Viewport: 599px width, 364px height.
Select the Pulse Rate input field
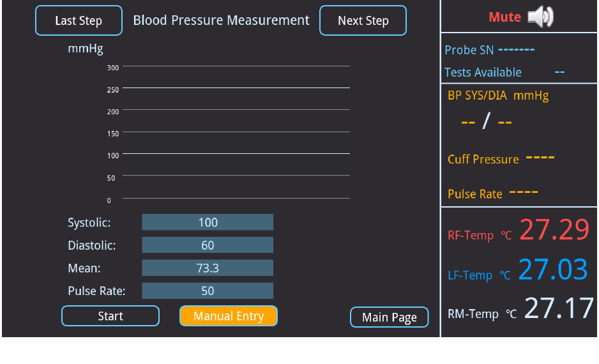208,291
